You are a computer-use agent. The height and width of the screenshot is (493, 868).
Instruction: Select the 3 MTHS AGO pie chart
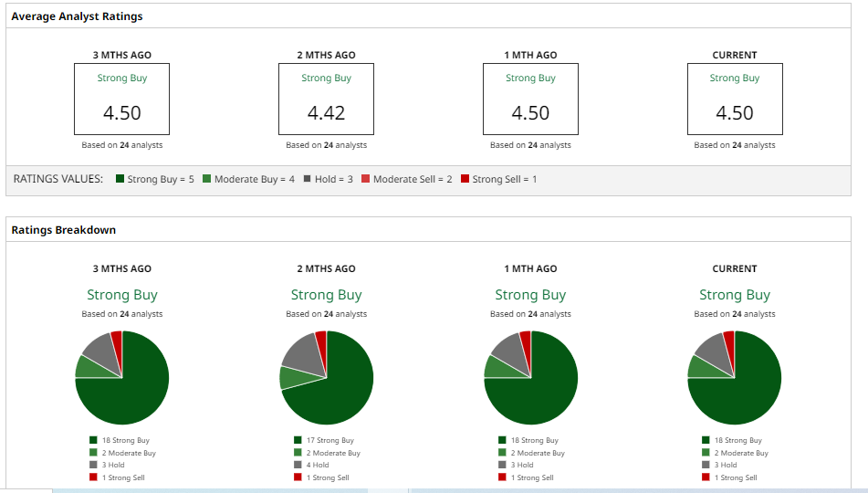point(121,378)
